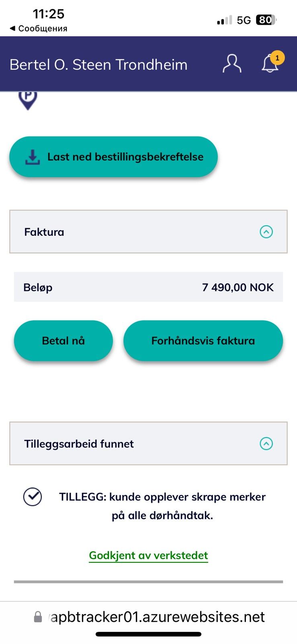Toggle the TILLEGG scrape marks checkmark

point(33,497)
